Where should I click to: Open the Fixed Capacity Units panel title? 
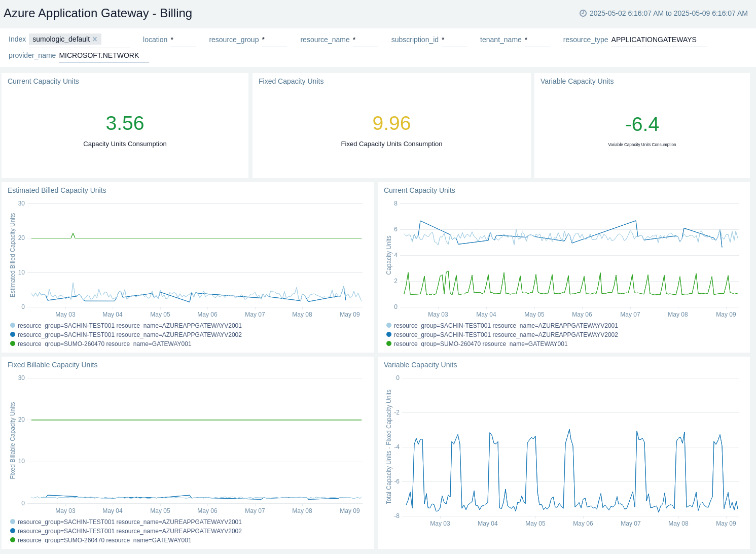tap(291, 81)
